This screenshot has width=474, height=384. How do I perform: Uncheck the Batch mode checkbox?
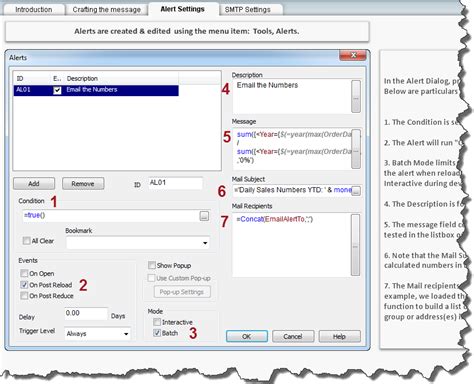click(157, 333)
